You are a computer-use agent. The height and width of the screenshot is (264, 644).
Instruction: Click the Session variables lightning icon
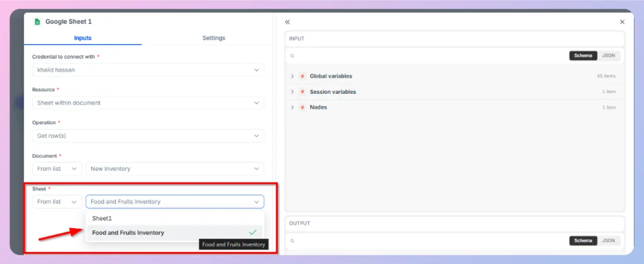303,92
